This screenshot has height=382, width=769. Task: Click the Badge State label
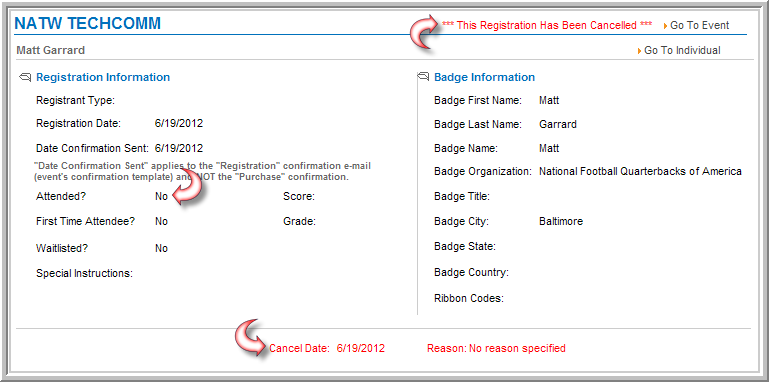click(x=465, y=246)
